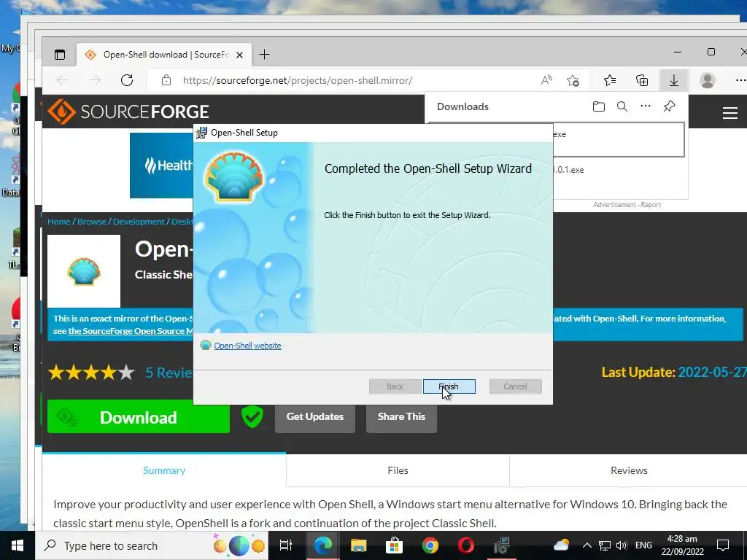Screen dimensions: 747x560
Task: Go to the Browse breadcrumb
Action: [91, 222]
